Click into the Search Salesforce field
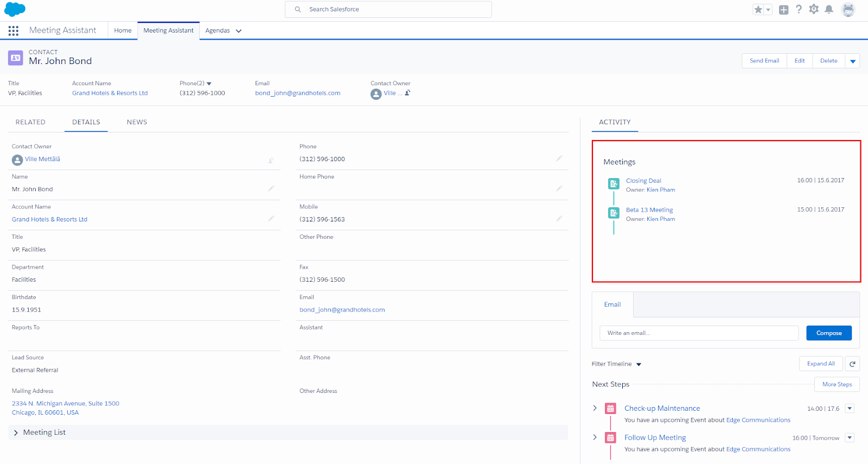This screenshot has width=868, height=464. (388, 9)
